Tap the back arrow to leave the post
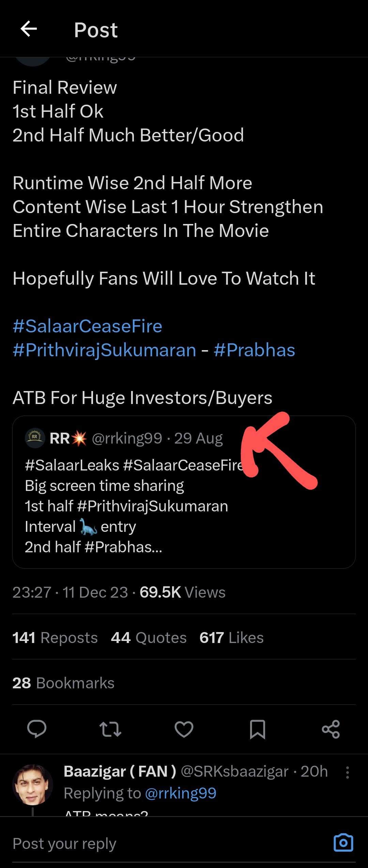Viewport: 368px width, 868px height. pos(29,29)
